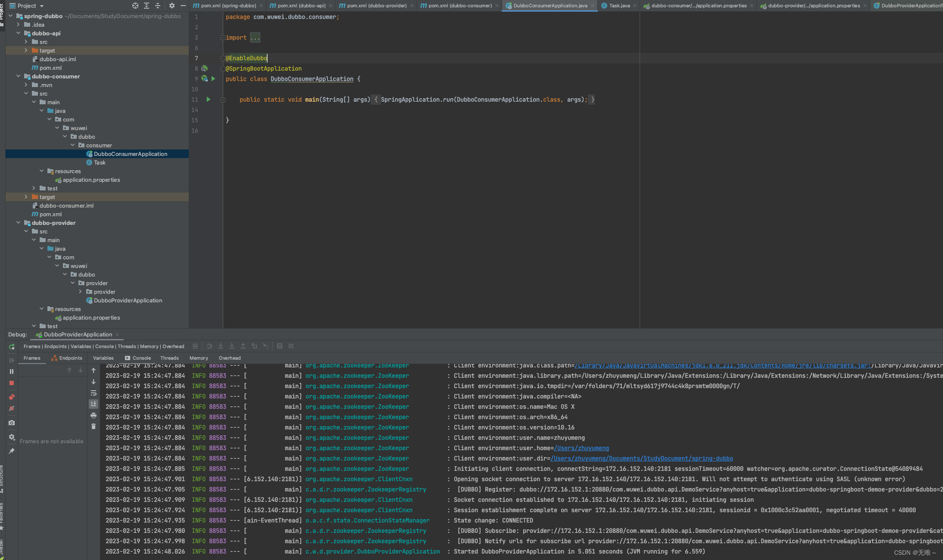
Task: Click the Collapse All icon in Project panel
Action: click(x=158, y=6)
